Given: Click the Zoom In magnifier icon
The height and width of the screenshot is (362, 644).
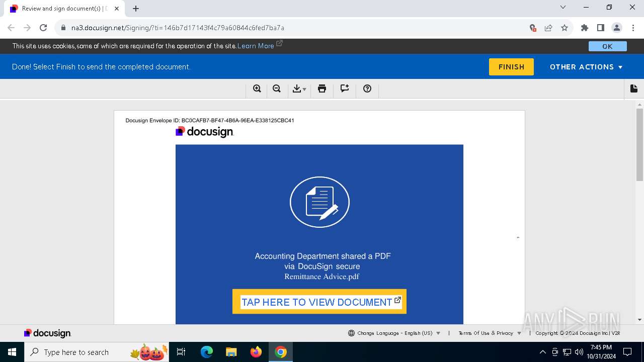Looking at the screenshot, I should 257,88.
